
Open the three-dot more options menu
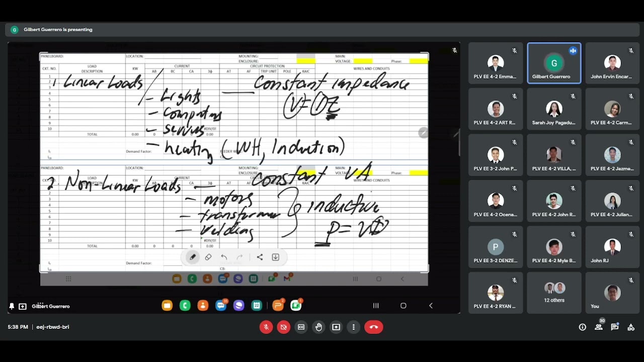[354, 327]
